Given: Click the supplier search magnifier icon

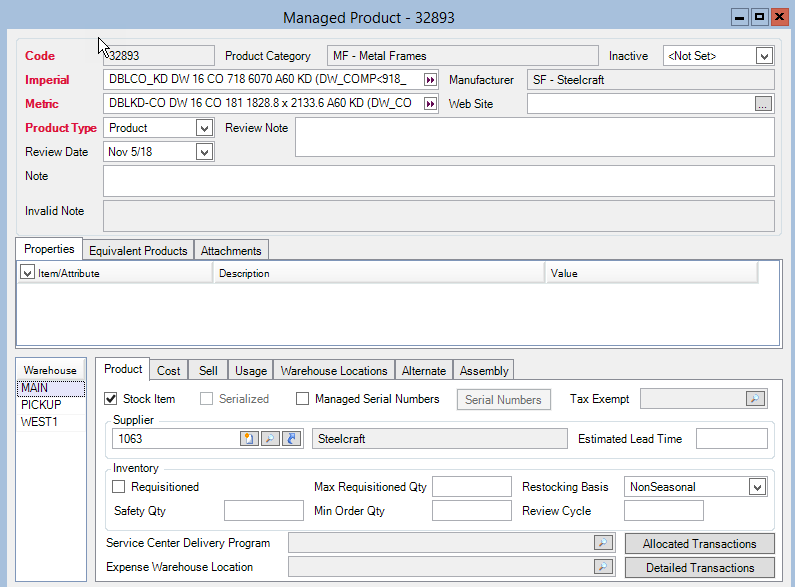Looking at the screenshot, I should tap(270, 439).
